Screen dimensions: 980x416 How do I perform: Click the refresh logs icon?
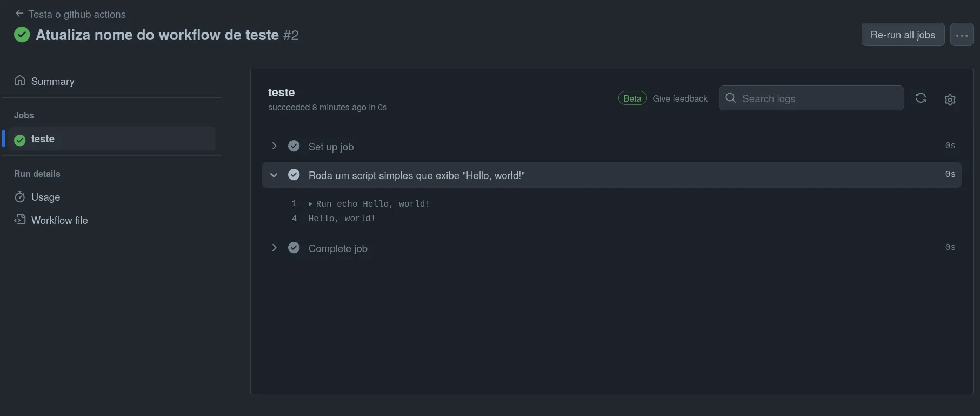tap(921, 98)
